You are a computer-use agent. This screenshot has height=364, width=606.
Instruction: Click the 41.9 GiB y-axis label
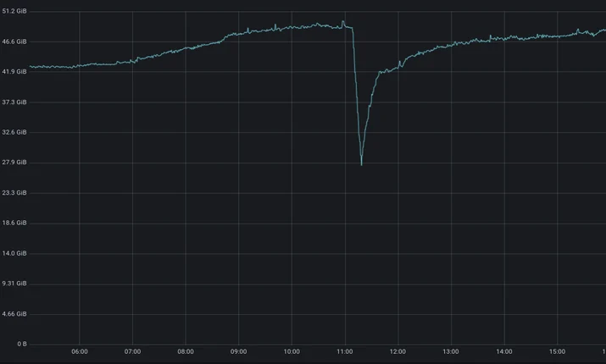(14, 72)
